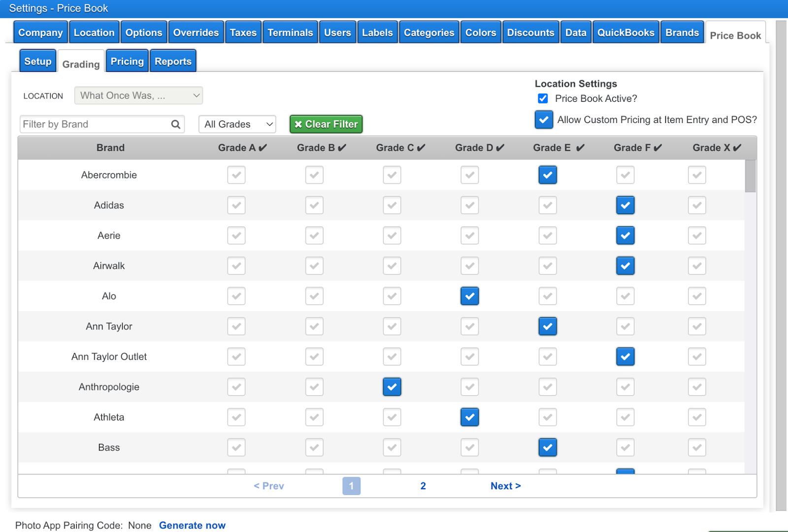This screenshot has height=532, width=788.
Task: Open the Labels tab
Action: click(x=377, y=32)
